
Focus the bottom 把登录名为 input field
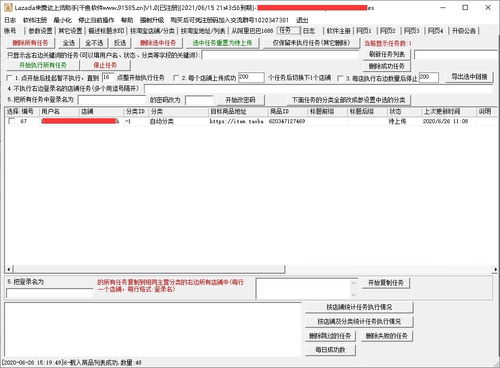pos(49,293)
